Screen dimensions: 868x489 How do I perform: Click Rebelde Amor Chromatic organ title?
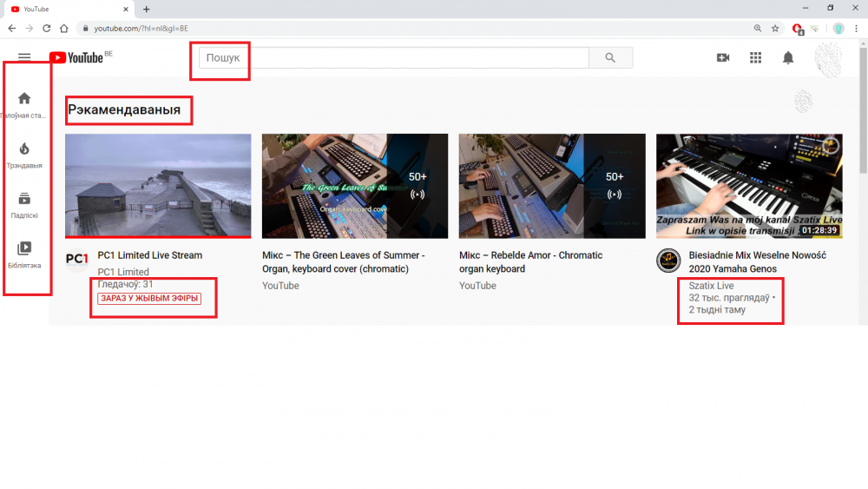point(530,262)
